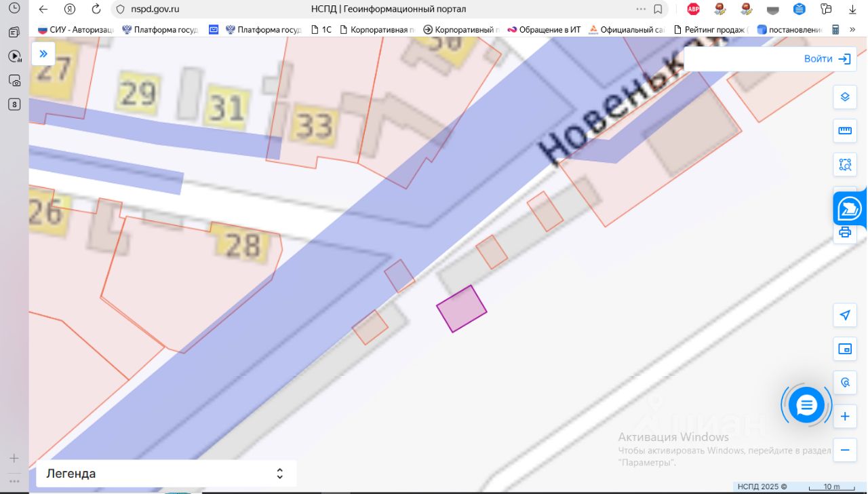Expand the Легенда panel
The image size is (868, 494).
tap(166, 474)
